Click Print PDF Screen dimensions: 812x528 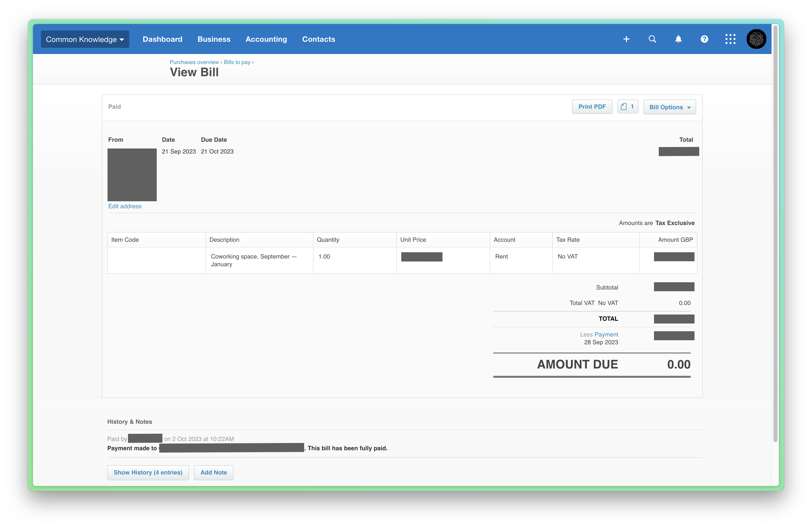coord(592,107)
